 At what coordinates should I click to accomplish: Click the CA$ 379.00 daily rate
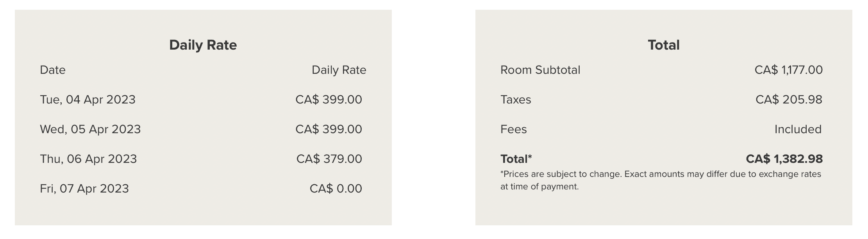(329, 159)
